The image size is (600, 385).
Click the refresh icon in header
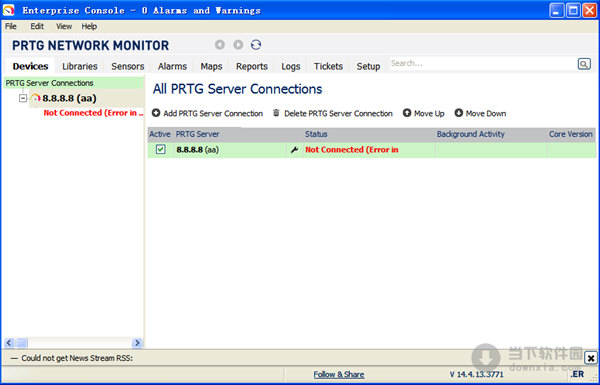click(256, 45)
